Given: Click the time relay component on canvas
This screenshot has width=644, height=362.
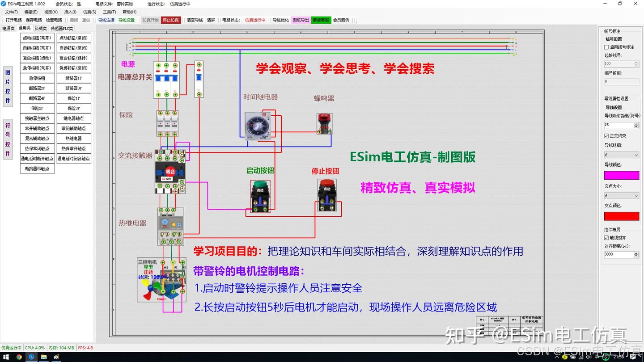Looking at the screenshot, I should (x=258, y=126).
